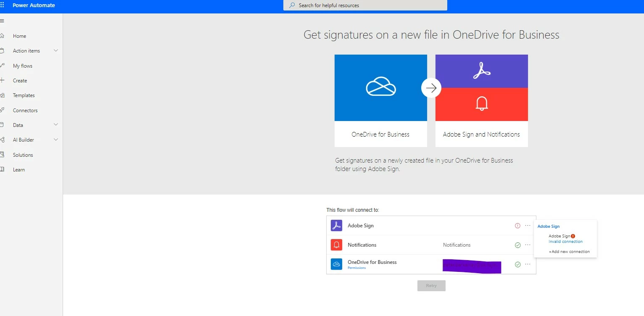644x316 pixels.
Task: Click the Retry button
Action: point(431,286)
